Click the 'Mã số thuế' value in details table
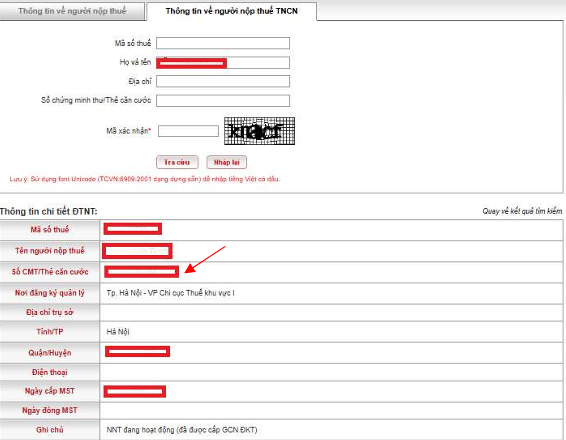This screenshot has width=566, height=440. [x=132, y=229]
